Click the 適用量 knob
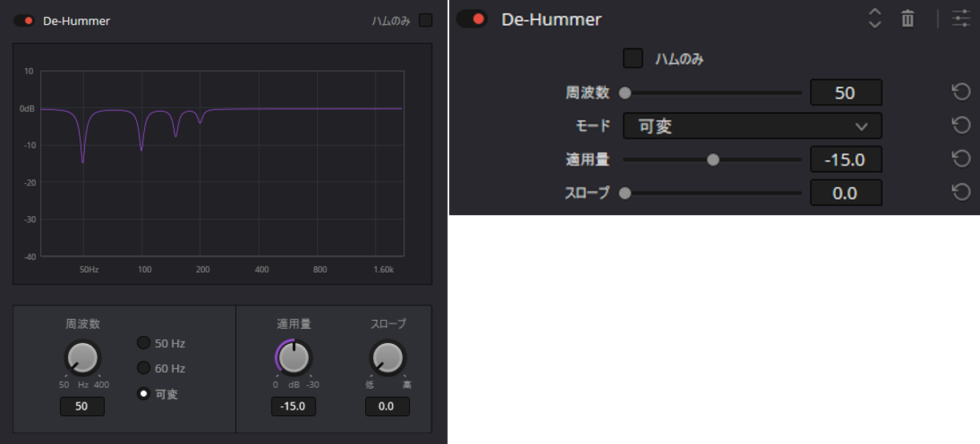 click(294, 357)
